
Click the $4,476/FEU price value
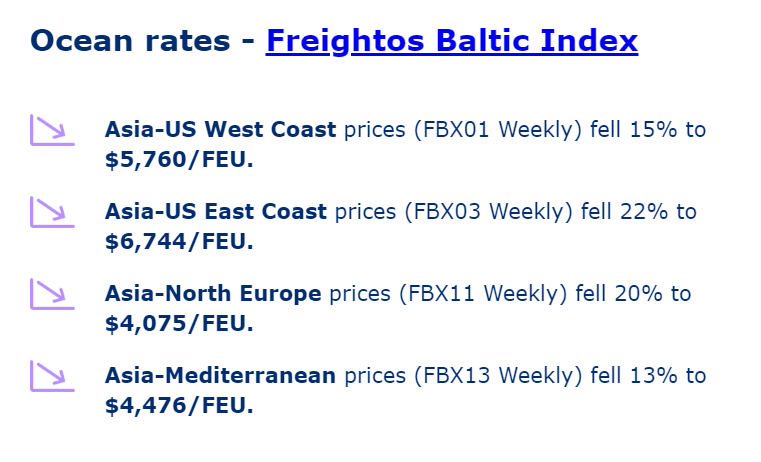click(179, 406)
